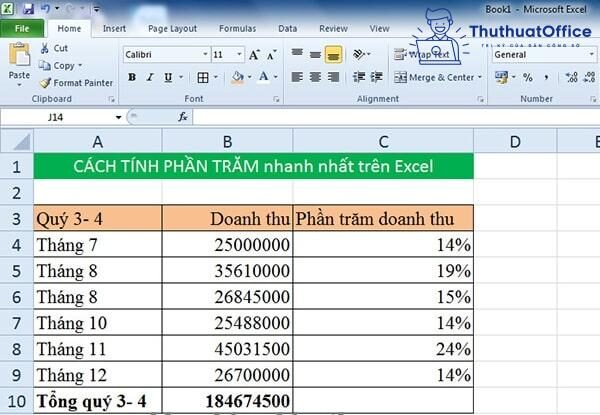Click Merge & Center button
600x415 pixels.
[434, 78]
